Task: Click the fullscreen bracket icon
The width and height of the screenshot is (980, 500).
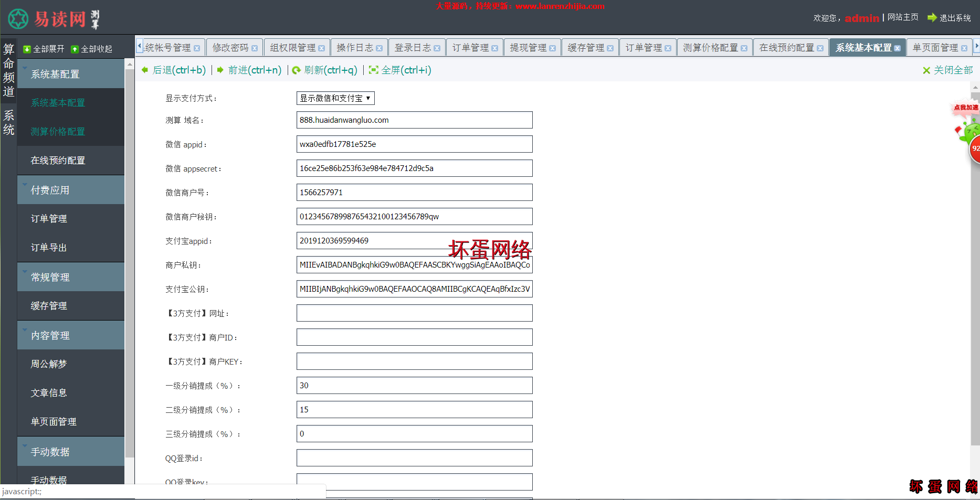Action: pos(374,70)
